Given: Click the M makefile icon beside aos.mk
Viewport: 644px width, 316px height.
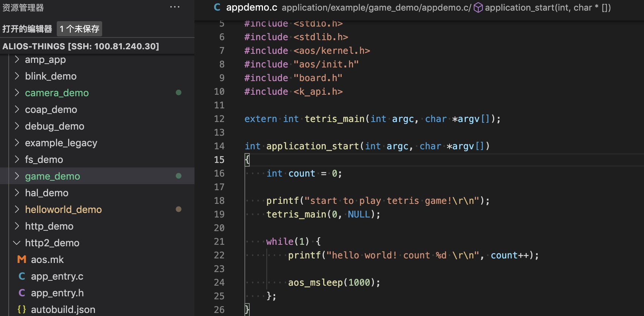Looking at the screenshot, I should [x=22, y=260].
